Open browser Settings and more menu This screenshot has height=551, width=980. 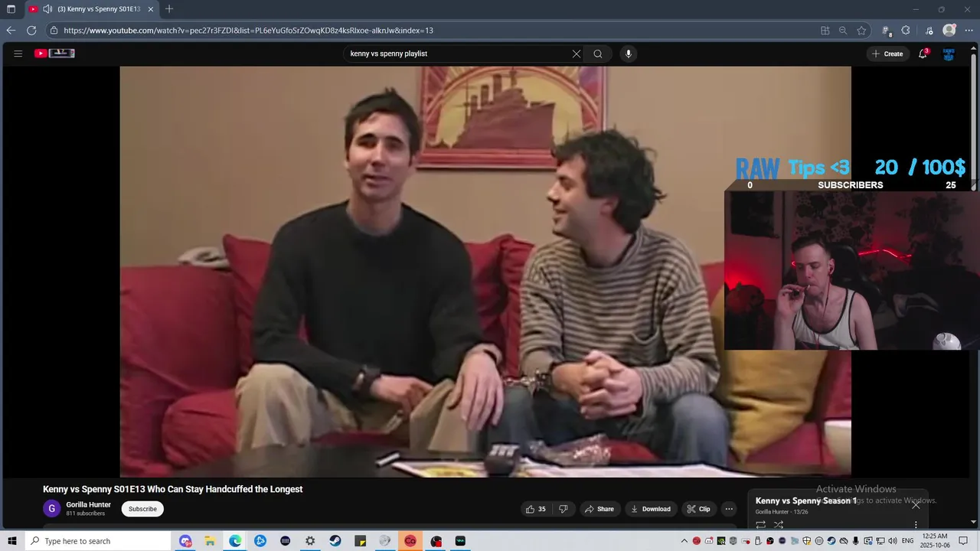(x=969, y=31)
